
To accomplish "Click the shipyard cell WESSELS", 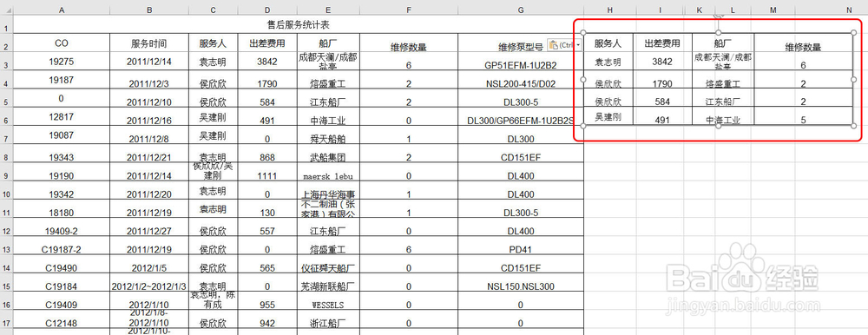I will pyautogui.click(x=328, y=301).
